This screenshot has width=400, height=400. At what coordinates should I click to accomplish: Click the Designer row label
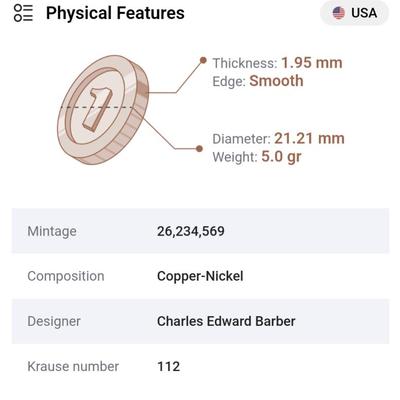point(54,321)
